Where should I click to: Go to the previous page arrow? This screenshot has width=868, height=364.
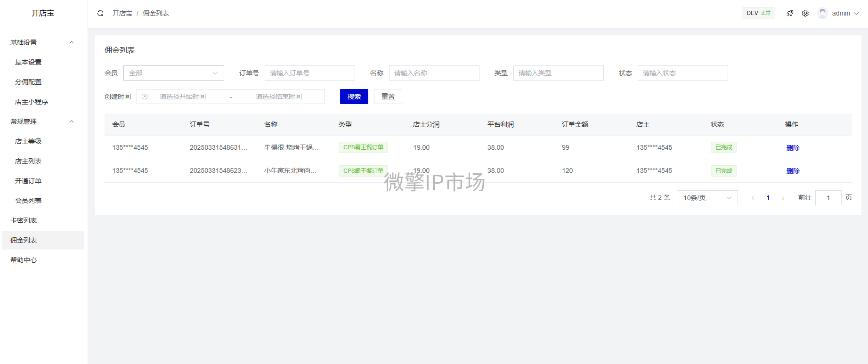(753, 198)
